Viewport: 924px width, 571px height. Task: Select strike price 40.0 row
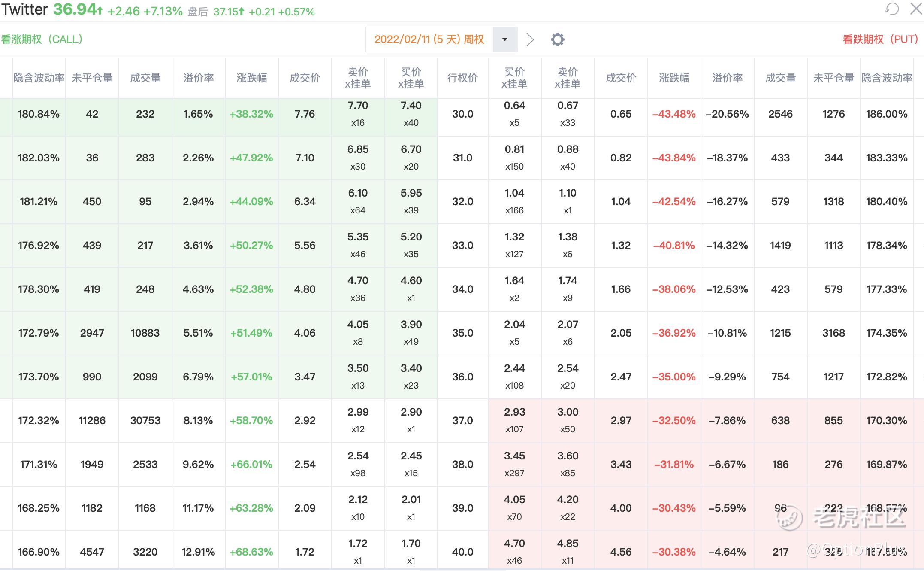pos(462,552)
